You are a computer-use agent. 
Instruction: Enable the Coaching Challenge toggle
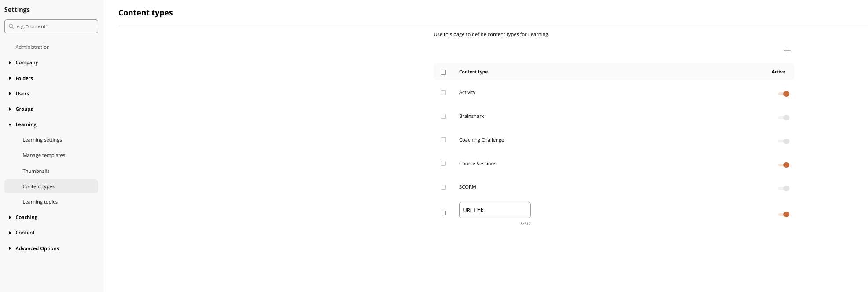click(x=783, y=141)
